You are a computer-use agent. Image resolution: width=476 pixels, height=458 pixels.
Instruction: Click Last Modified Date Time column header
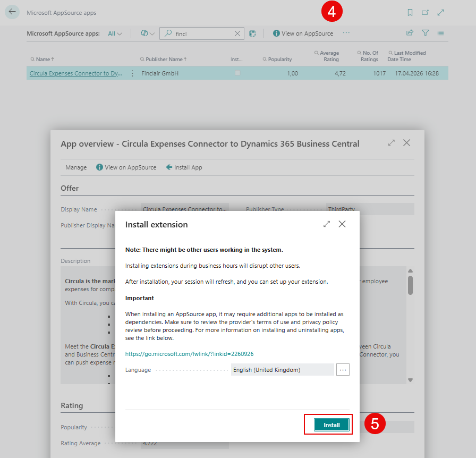pos(407,56)
